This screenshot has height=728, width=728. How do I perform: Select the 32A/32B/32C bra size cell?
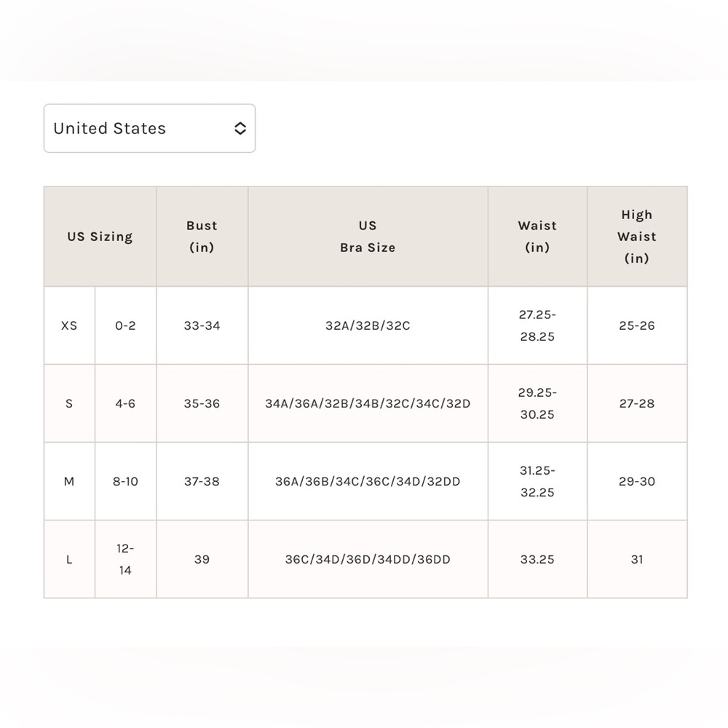pyautogui.click(x=368, y=325)
